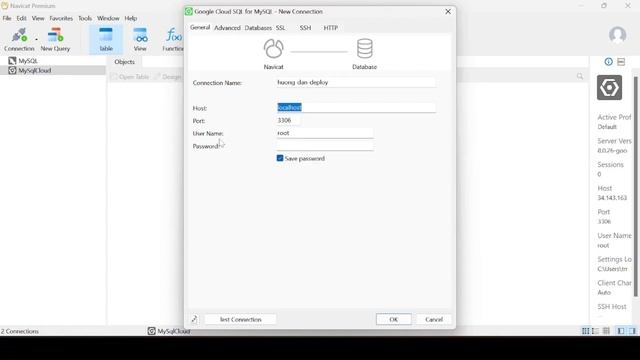Click the OK button
640x360 pixels.
coord(393,319)
